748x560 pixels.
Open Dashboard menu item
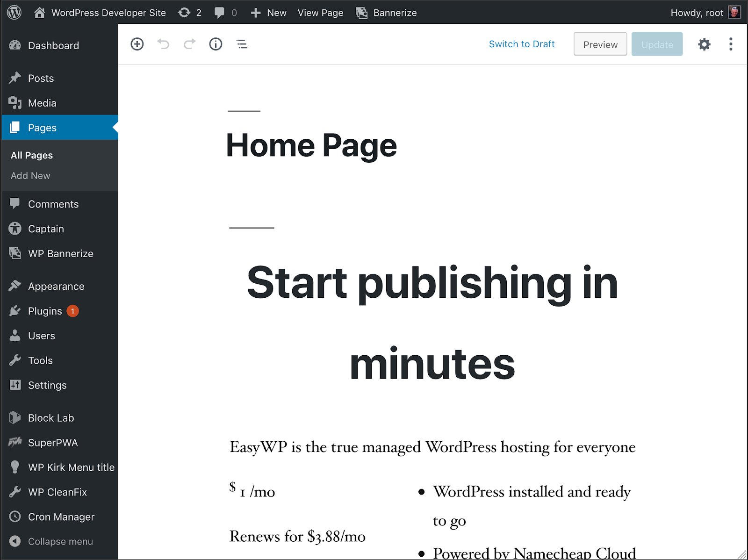point(60,45)
